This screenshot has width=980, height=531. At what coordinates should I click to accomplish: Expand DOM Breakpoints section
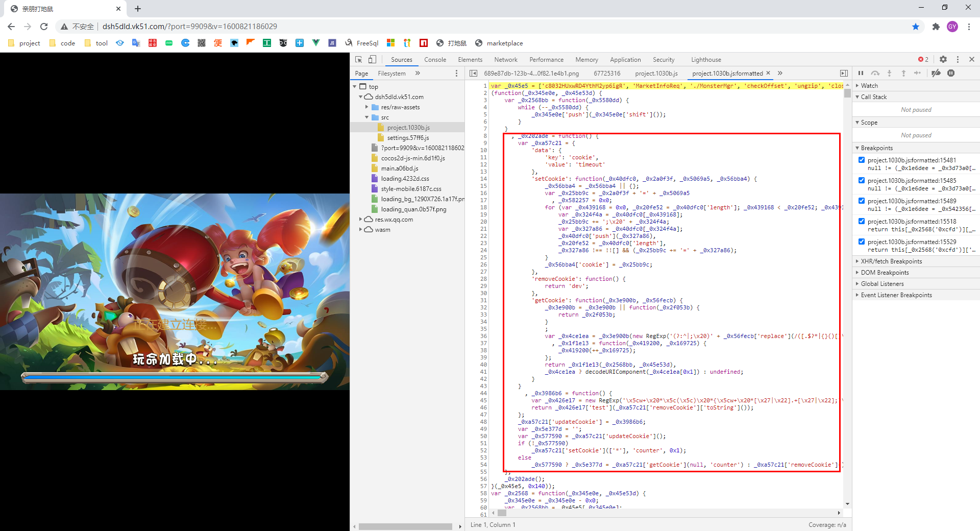pos(916,272)
